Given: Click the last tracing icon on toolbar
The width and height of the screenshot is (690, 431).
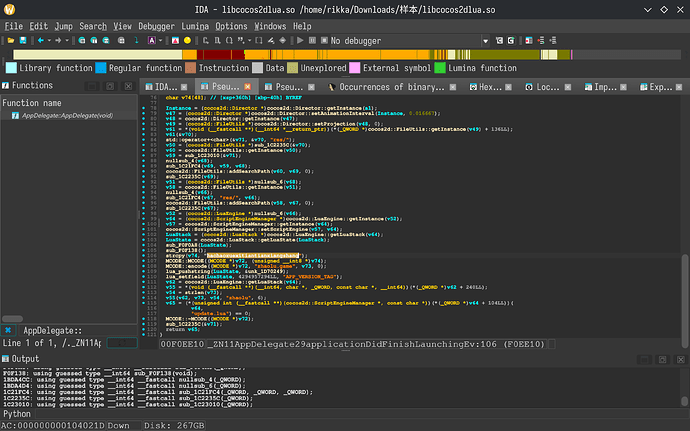Looking at the screenshot, I should coord(553,41).
